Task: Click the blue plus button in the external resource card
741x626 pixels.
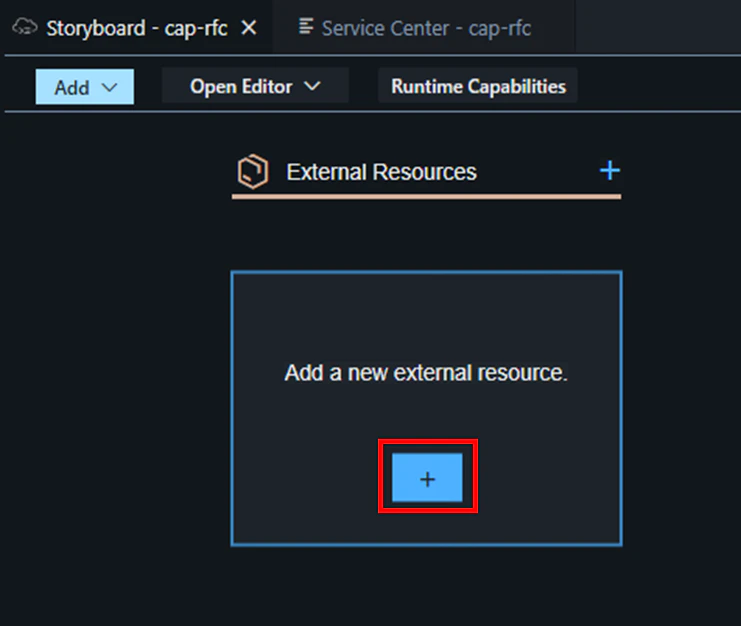Action: [x=427, y=477]
